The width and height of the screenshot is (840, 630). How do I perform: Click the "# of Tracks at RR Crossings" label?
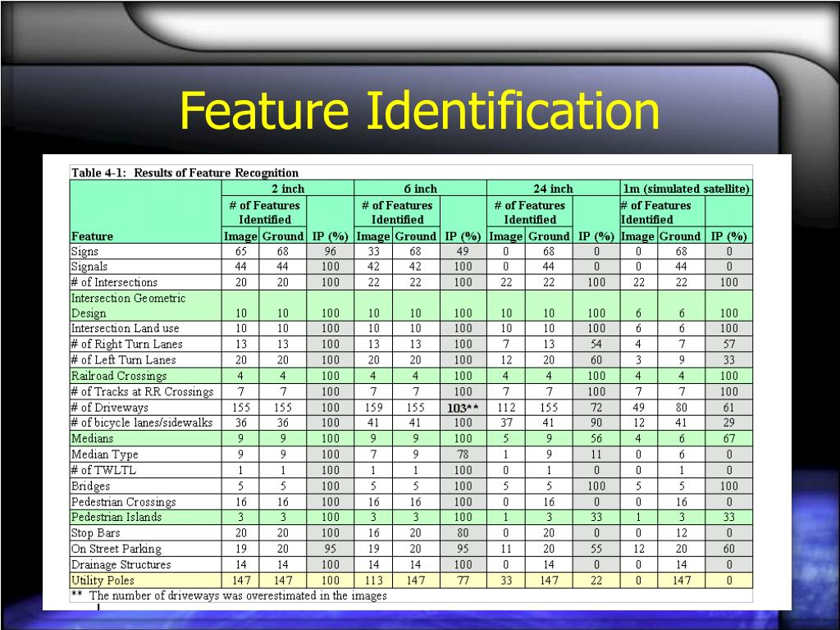(x=142, y=391)
